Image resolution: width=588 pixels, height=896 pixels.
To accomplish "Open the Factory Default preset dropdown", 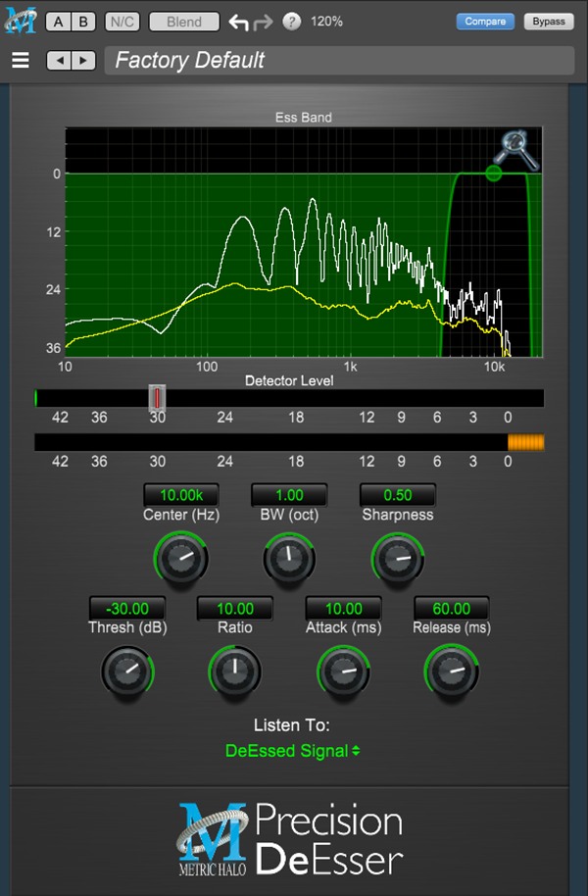I will pyautogui.click(x=338, y=61).
